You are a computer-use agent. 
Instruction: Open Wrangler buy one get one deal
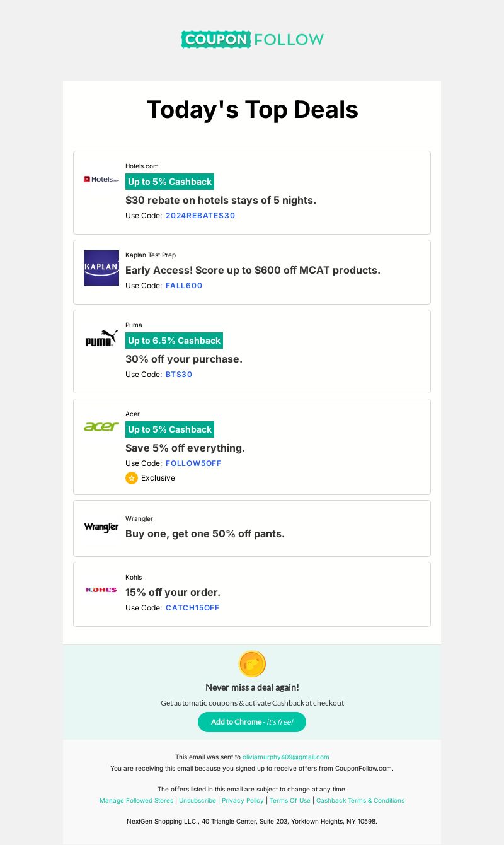tap(205, 534)
